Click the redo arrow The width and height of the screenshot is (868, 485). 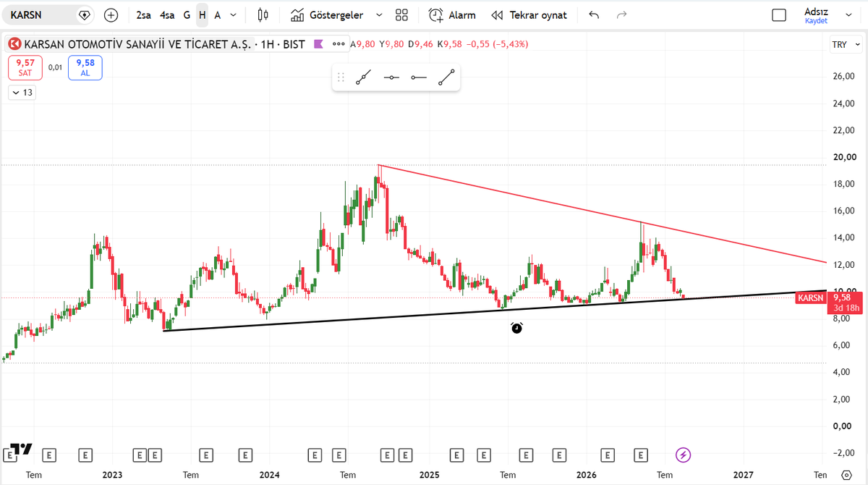pyautogui.click(x=621, y=14)
